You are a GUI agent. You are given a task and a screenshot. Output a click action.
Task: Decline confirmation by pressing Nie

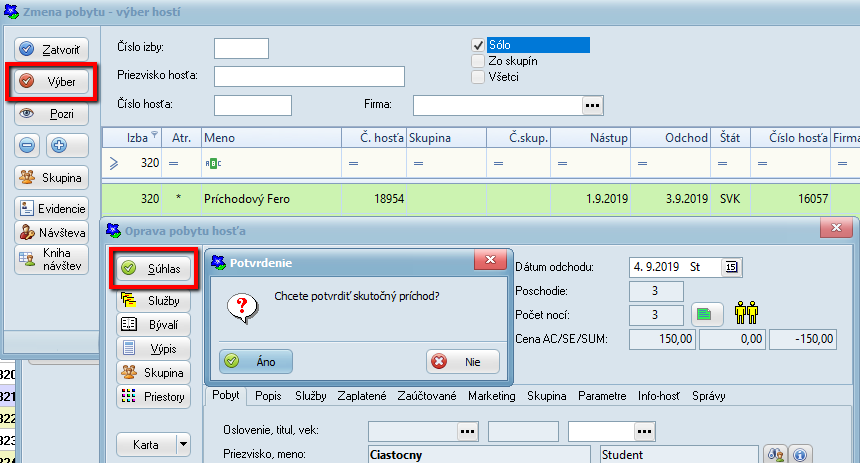pyautogui.click(x=463, y=361)
